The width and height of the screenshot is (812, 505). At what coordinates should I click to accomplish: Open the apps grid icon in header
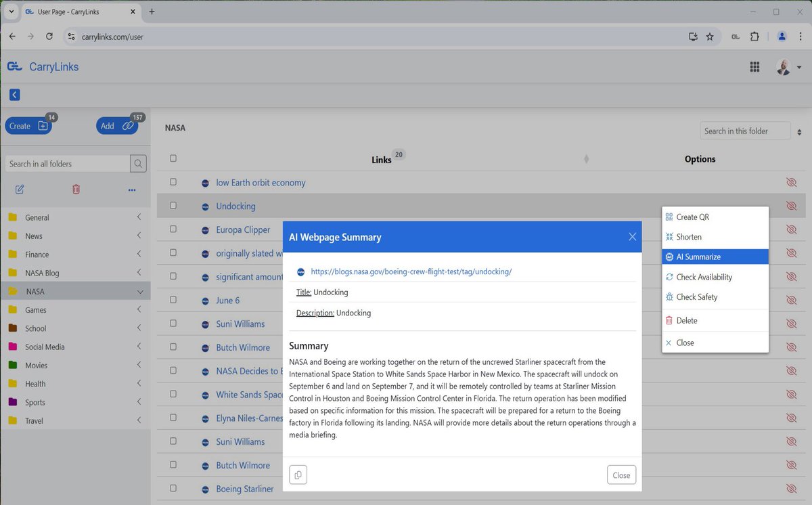754,66
